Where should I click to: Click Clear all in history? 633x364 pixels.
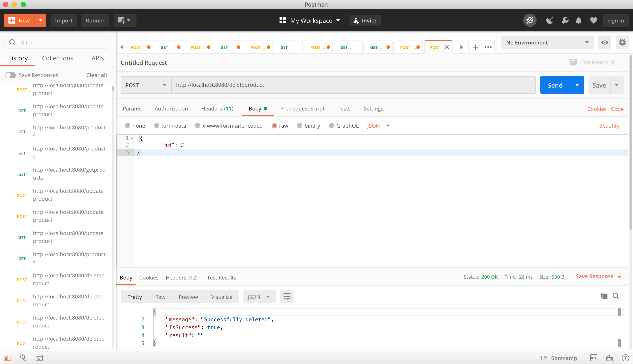[x=96, y=75]
